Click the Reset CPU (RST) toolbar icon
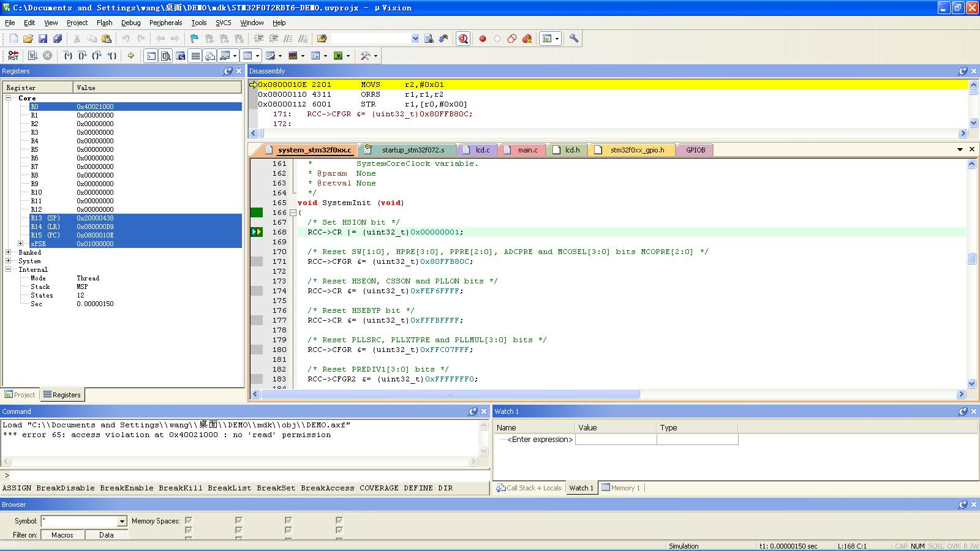Image resolution: width=980 pixels, height=551 pixels. pos(13,56)
